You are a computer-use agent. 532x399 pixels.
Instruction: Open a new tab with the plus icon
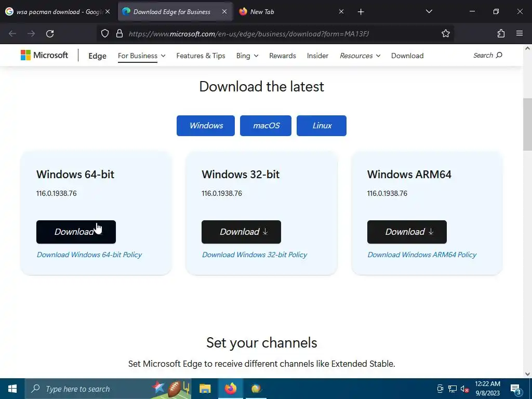(361, 12)
